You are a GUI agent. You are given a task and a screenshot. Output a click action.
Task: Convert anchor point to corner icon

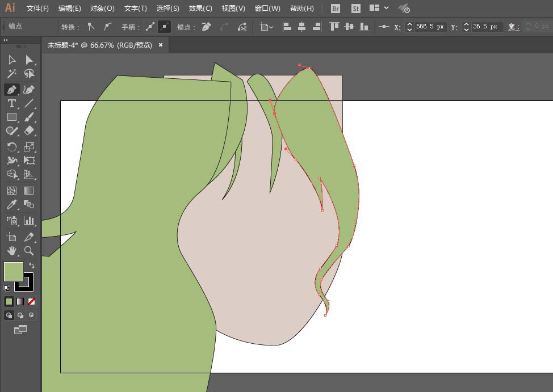91,27
